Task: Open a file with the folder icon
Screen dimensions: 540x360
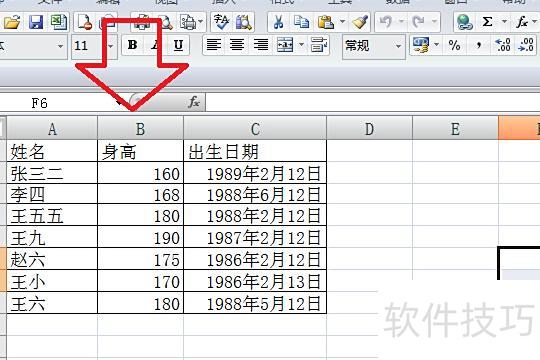Action: click(12, 22)
